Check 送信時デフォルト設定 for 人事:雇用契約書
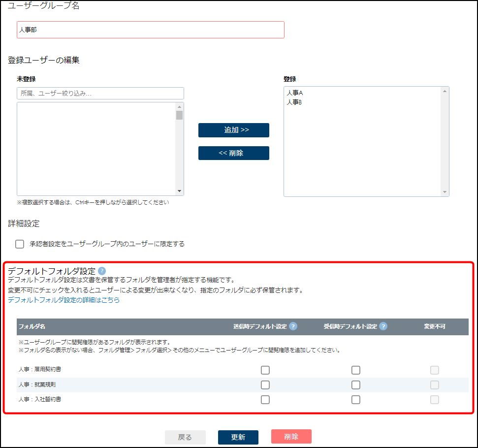This screenshot has width=478, height=448. 265,370
